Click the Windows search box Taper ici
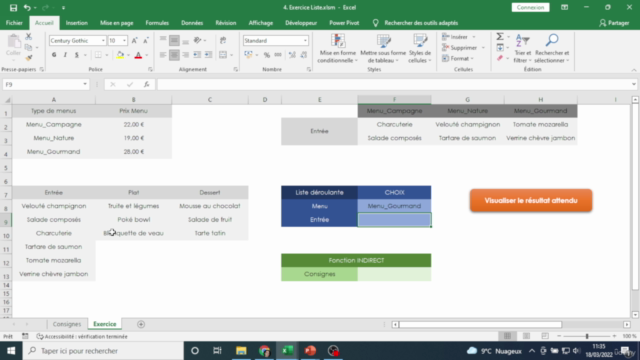The width and height of the screenshot is (640, 360). click(103, 351)
